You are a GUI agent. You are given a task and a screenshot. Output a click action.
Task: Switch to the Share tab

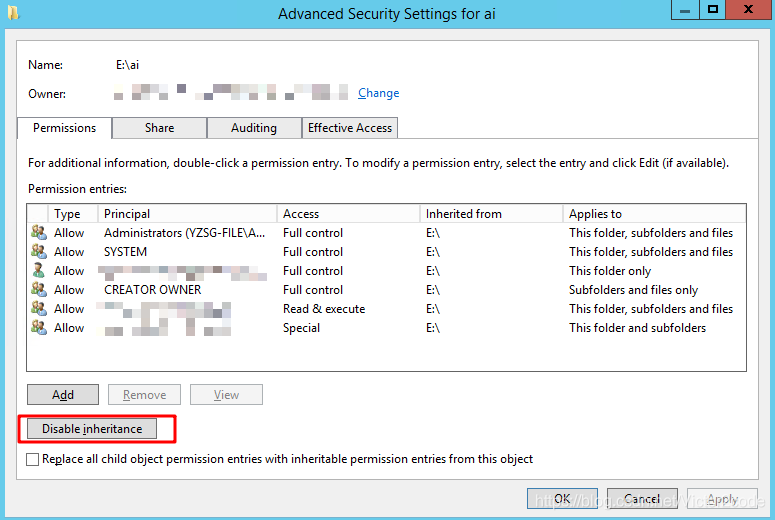click(x=159, y=128)
